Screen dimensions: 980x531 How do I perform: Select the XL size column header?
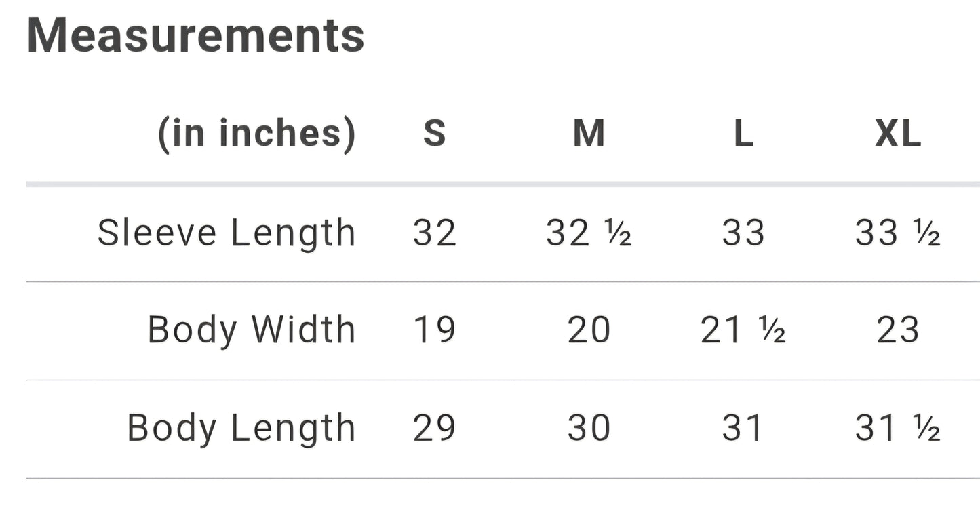(897, 134)
